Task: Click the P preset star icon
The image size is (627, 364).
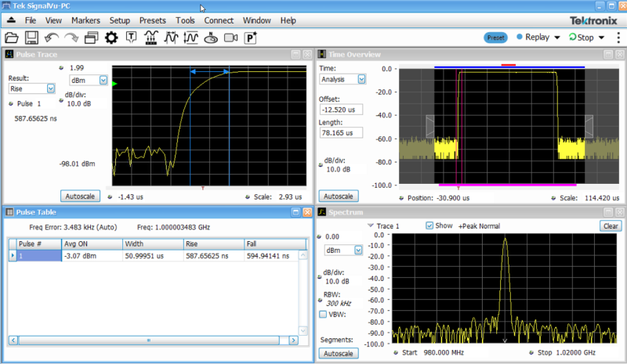Action: (252, 38)
